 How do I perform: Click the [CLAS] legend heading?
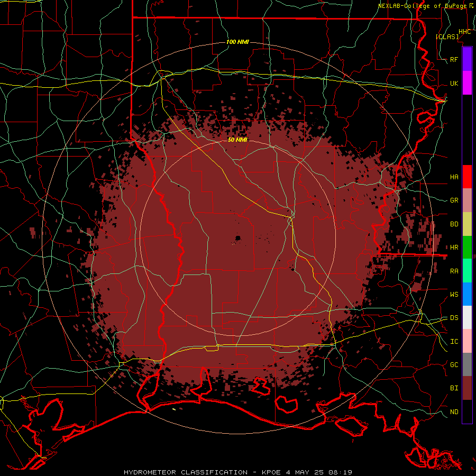click(x=447, y=36)
